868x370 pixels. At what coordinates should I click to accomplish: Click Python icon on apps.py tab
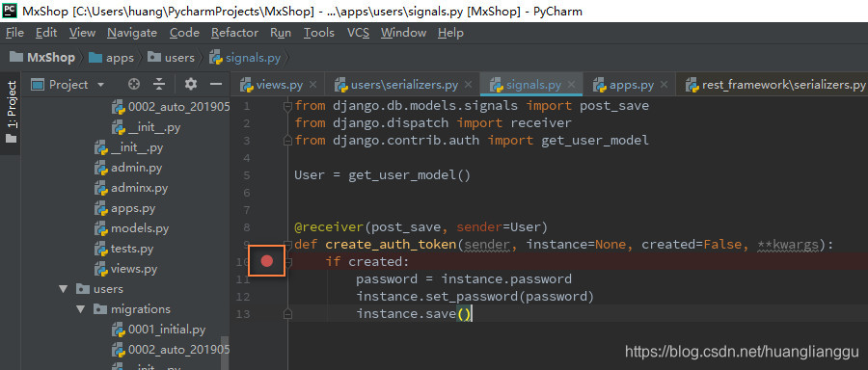600,85
